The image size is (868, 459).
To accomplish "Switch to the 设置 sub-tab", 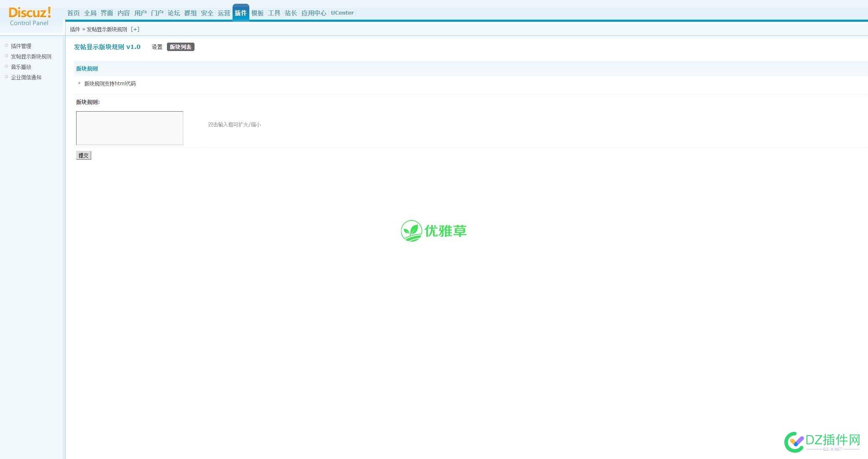I will pos(157,47).
